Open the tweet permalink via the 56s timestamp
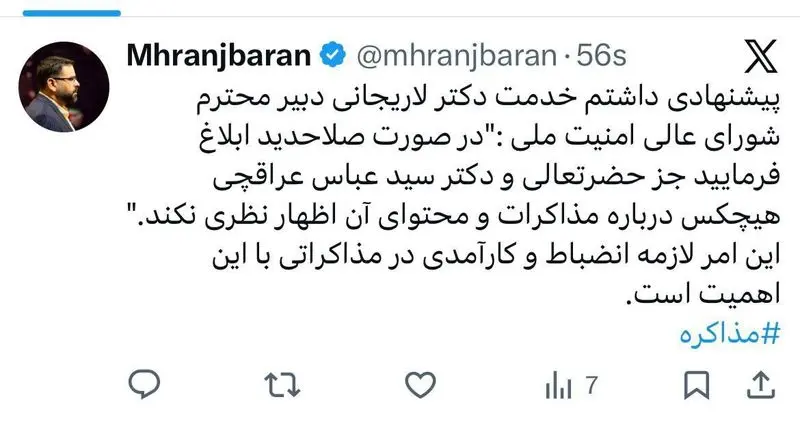800x423 pixels. pos(602,56)
